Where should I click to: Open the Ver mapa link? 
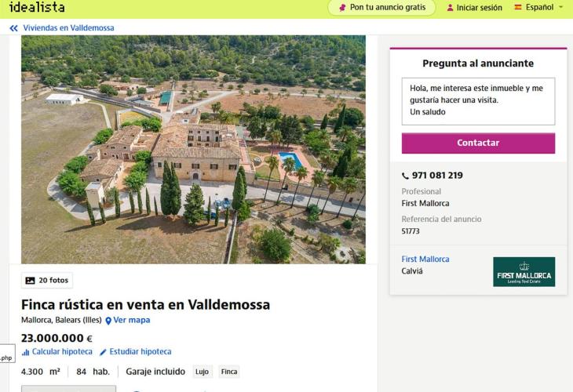(x=132, y=320)
